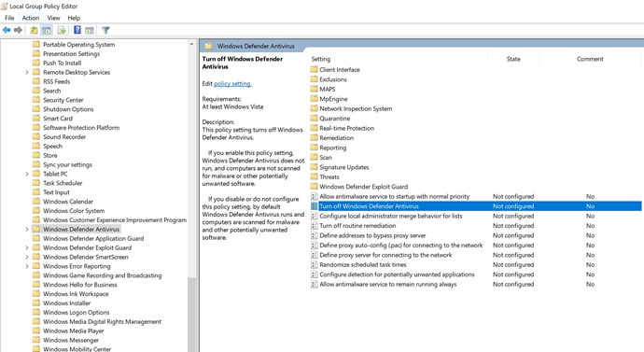Select Windows Ink Workspace in the tree

(x=76, y=294)
